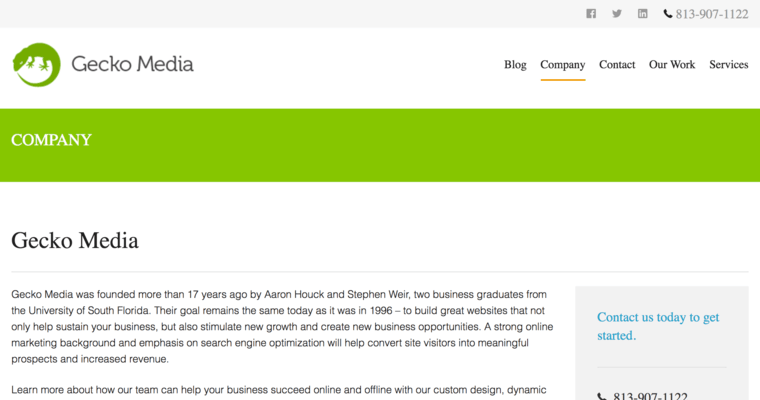The width and height of the screenshot is (760, 400).
Task: Go to the Blog menu item
Action: click(x=515, y=65)
